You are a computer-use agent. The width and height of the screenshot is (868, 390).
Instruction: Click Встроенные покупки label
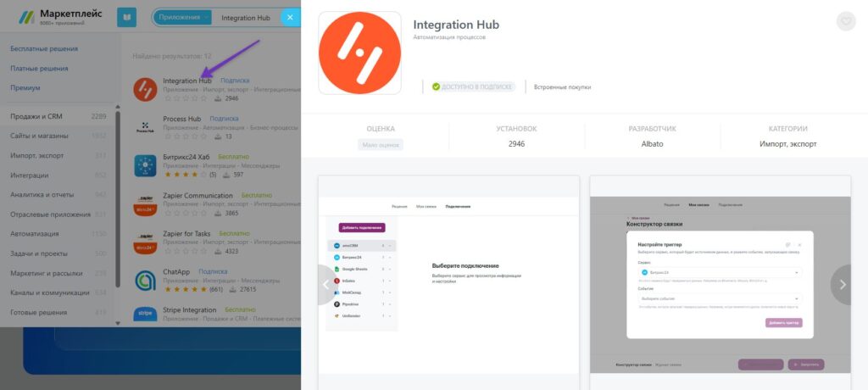click(562, 87)
